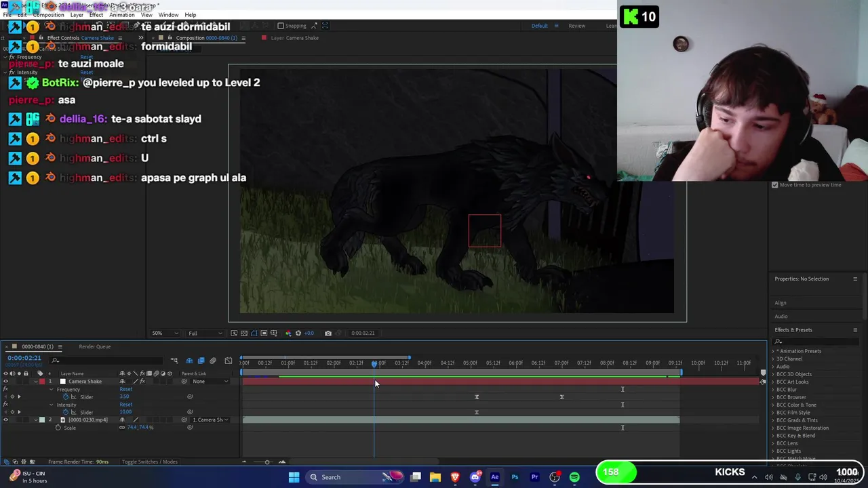This screenshot has width=868, height=488.
Task: Open Photoshop from Windows taskbar
Action: (515, 477)
